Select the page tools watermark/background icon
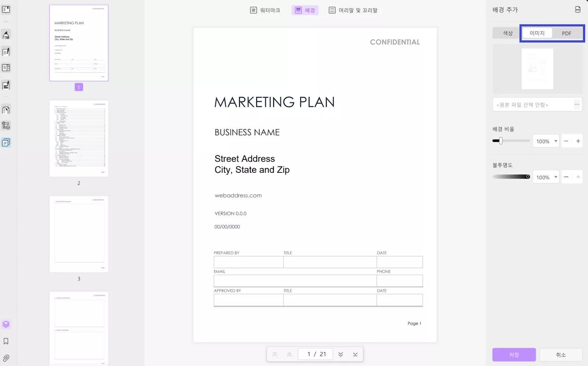 click(6, 143)
